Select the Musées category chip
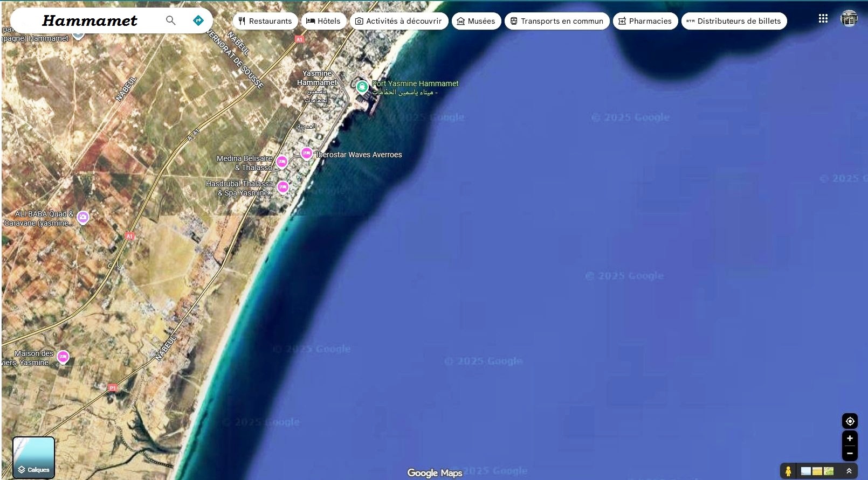 [476, 21]
